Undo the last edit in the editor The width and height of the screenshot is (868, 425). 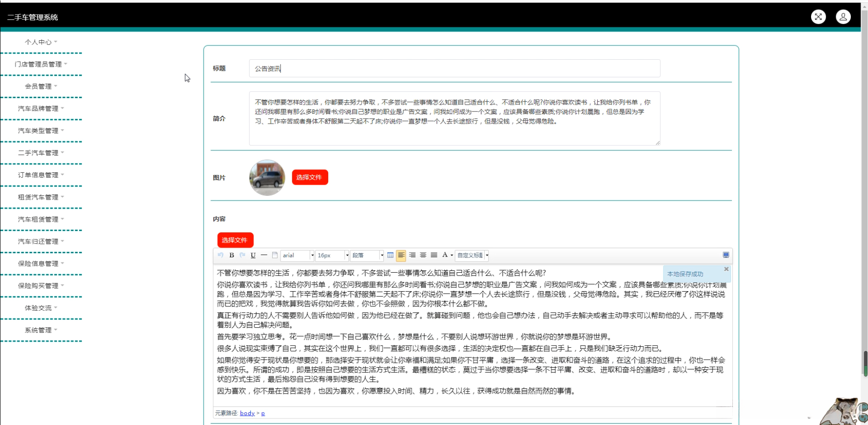point(221,255)
